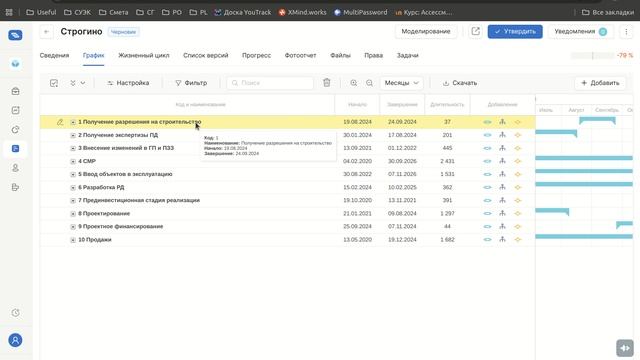Click the Моделирование button
This screenshot has height=360, width=640.
pos(426,31)
